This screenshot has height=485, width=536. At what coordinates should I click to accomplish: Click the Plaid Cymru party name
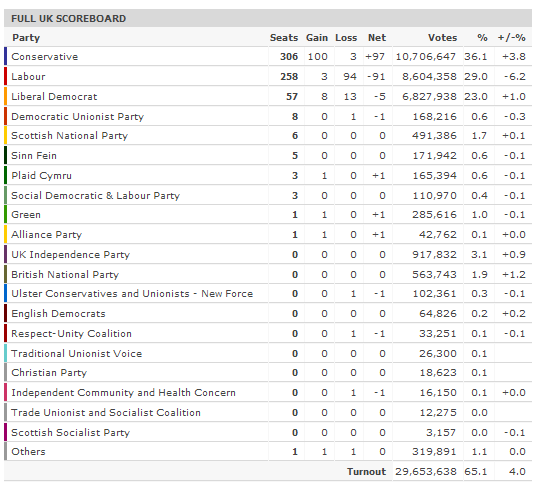tap(41, 176)
